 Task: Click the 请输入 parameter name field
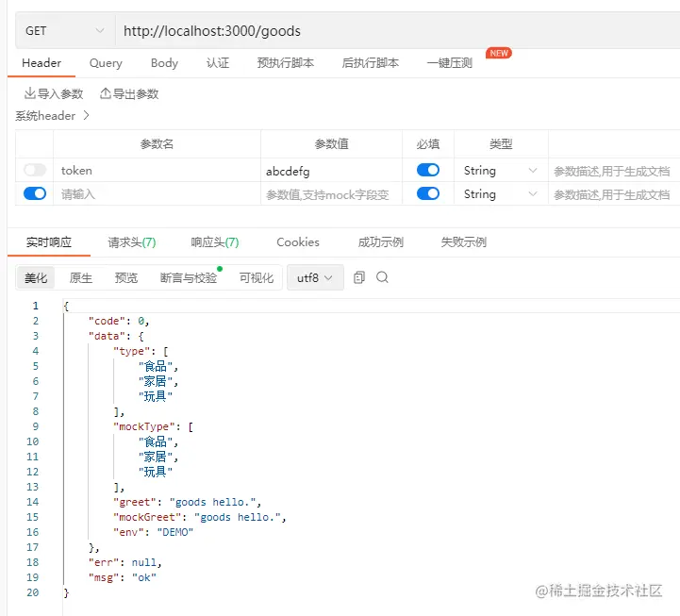point(157,193)
